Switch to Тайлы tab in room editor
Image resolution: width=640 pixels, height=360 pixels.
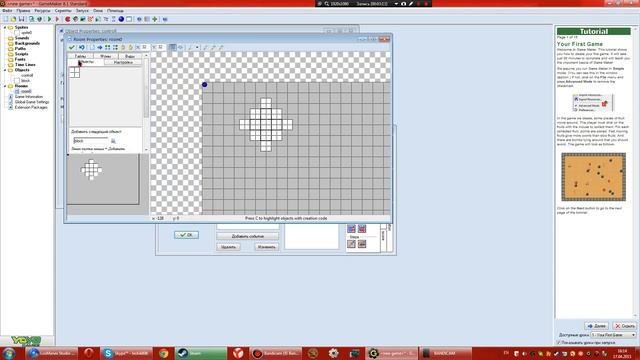[x=81, y=56]
